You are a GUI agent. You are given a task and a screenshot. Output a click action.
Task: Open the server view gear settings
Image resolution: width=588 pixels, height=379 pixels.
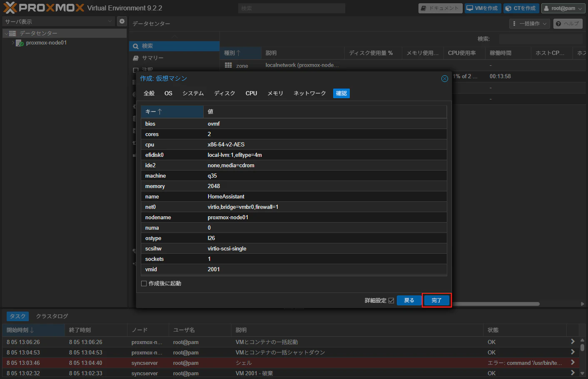[122, 21]
